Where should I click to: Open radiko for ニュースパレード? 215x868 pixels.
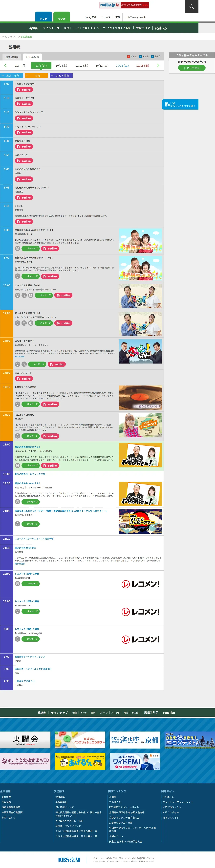(x=24, y=379)
